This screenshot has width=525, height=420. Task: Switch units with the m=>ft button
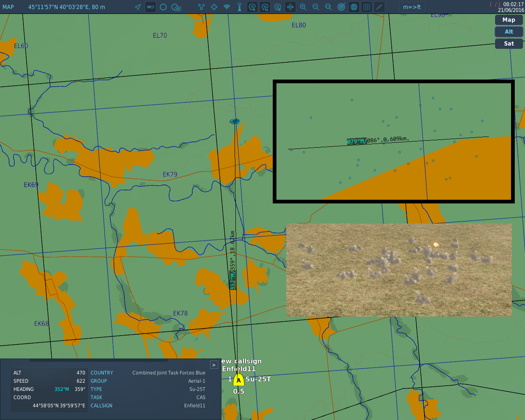pyautogui.click(x=412, y=7)
